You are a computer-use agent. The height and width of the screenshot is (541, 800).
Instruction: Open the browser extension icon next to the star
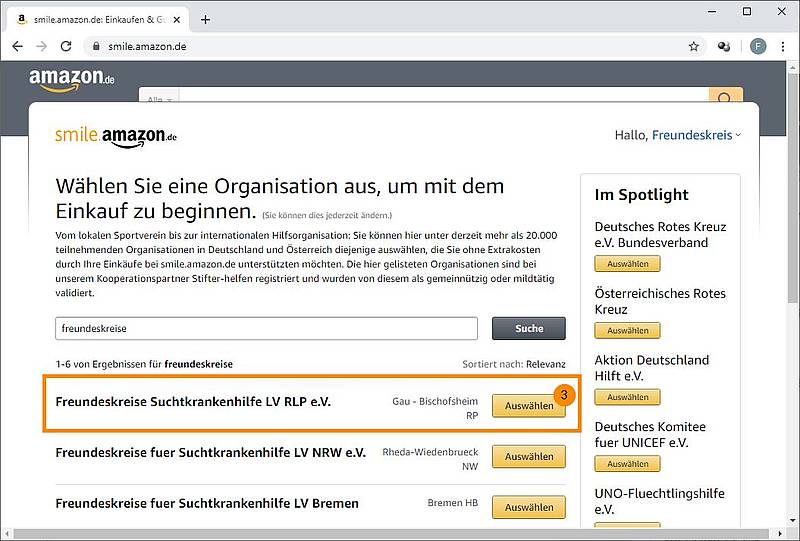pos(723,46)
